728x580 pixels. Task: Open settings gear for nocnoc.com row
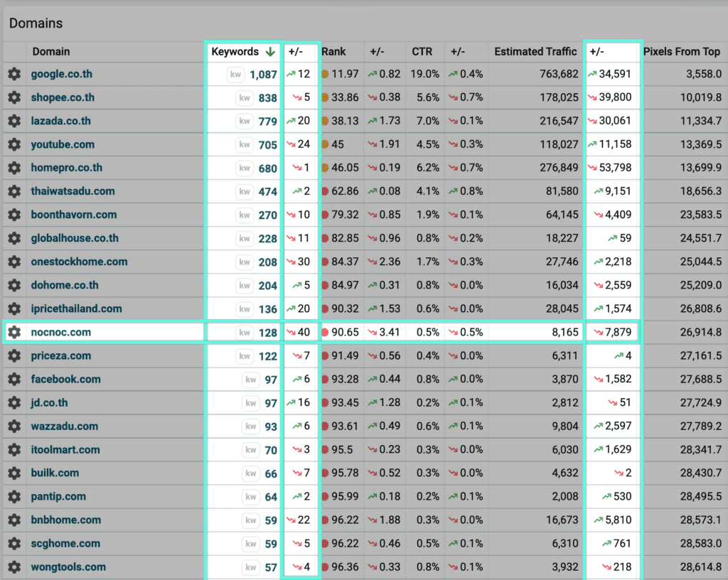click(14, 332)
